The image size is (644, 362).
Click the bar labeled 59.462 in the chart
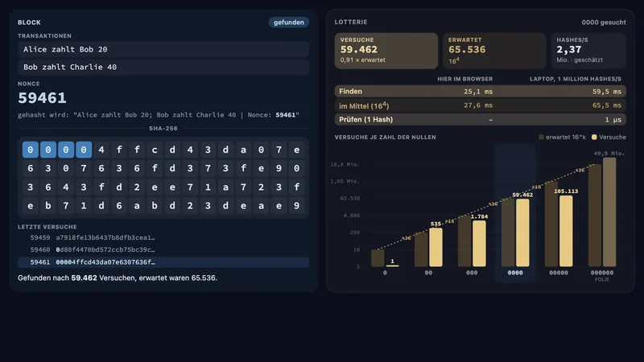(522, 232)
